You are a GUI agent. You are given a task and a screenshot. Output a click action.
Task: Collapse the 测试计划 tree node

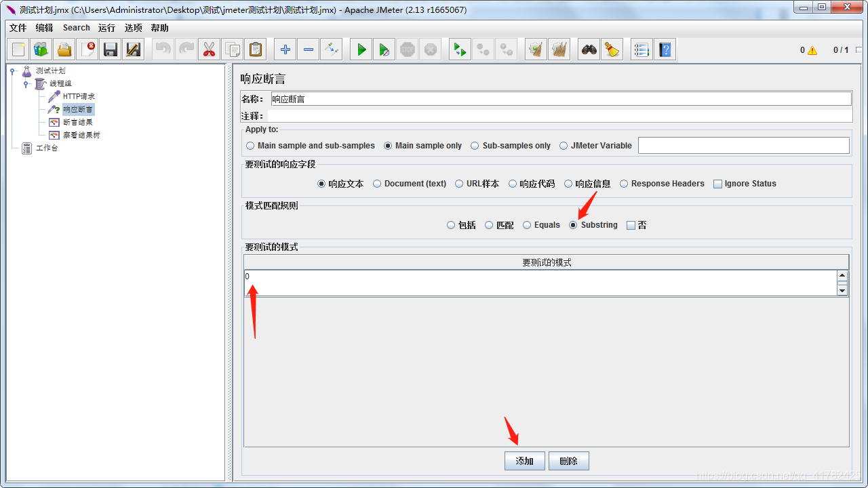(x=12, y=71)
